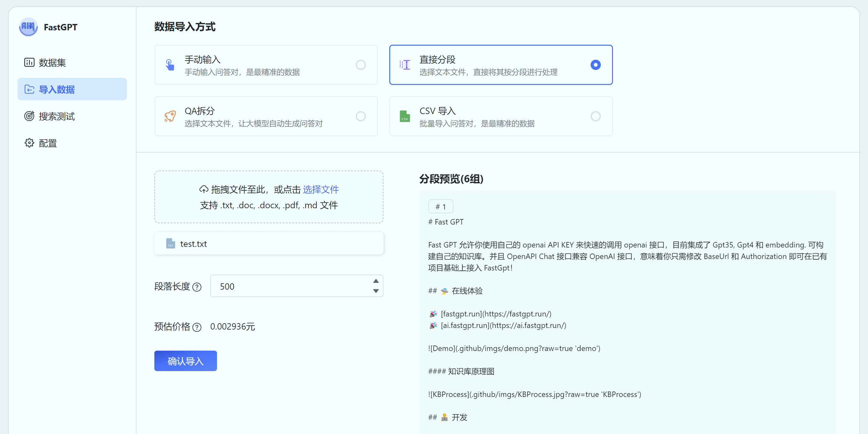
Task: Increase paragraph length with up arrow
Action: click(x=376, y=281)
